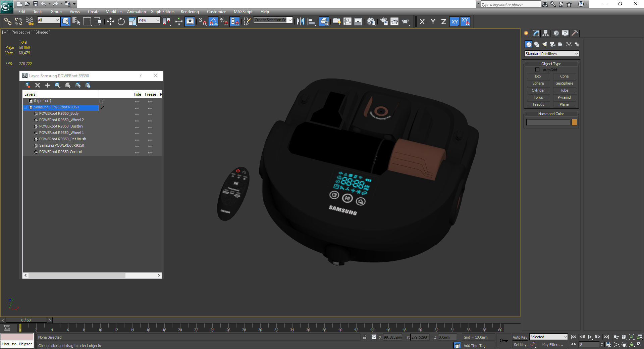This screenshot has width=644, height=349.
Task: Create a new layer in Layer dialog
Action: [28, 85]
